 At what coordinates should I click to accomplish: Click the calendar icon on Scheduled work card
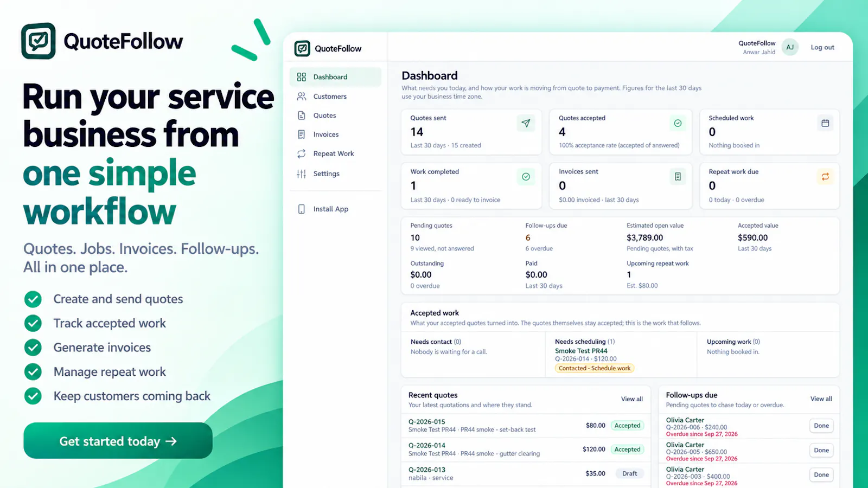pyautogui.click(x=825, y=123)
